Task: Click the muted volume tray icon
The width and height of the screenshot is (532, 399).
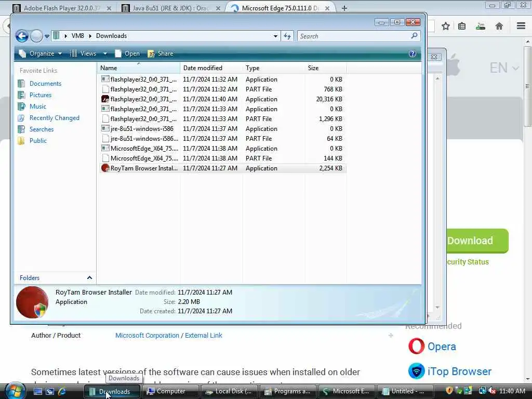Action: pyautogui.click(x=492, y=391)
